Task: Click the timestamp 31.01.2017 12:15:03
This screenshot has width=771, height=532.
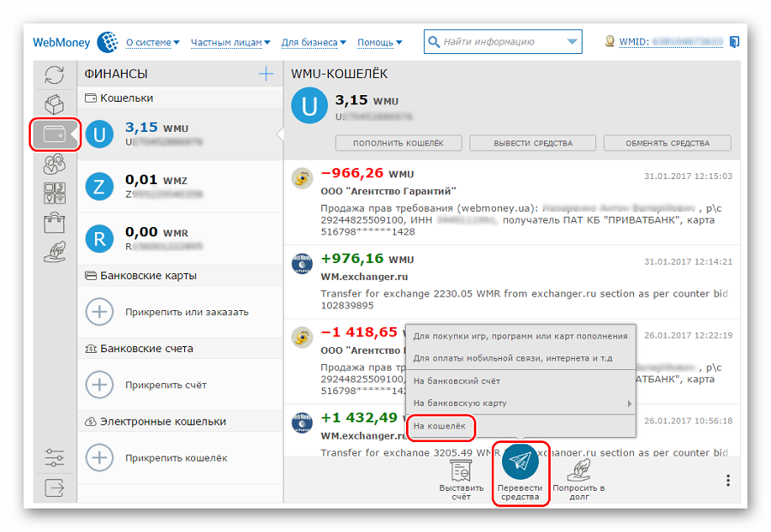Action: click(688, 176)
